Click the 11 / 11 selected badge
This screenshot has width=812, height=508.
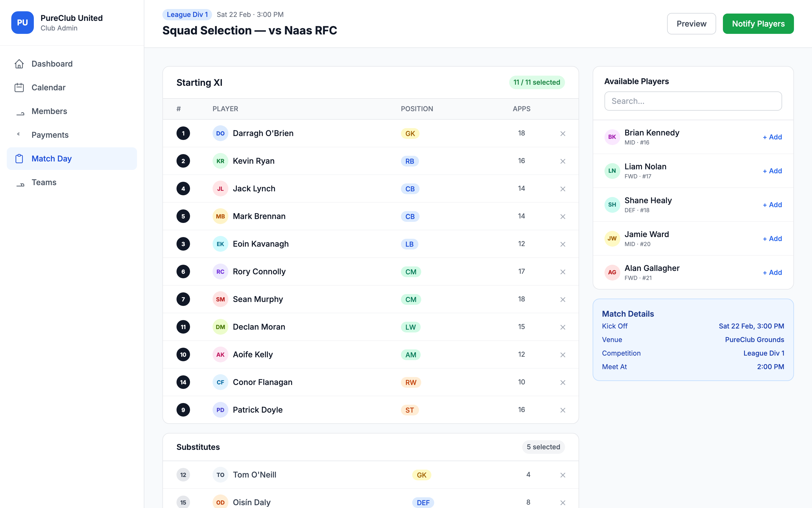coord(537,82)
